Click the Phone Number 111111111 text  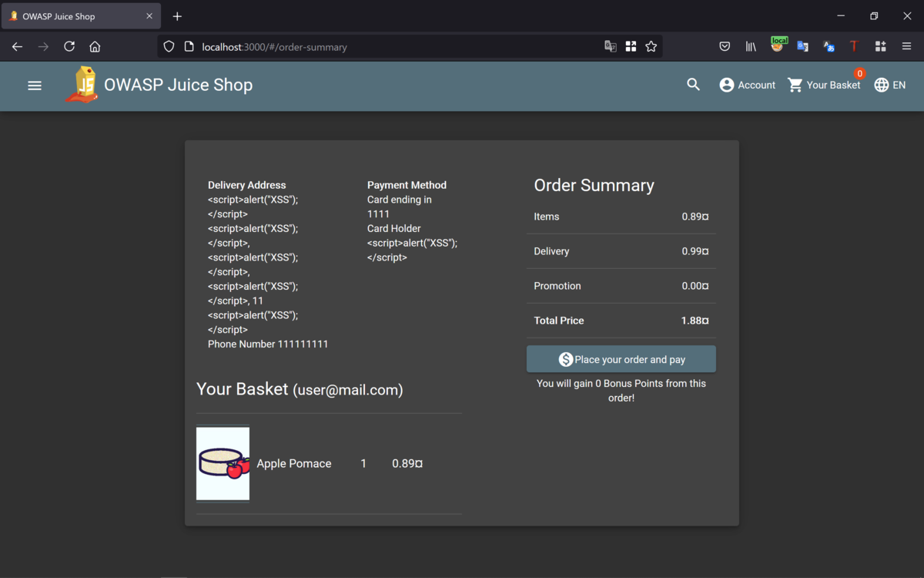coord(268,344)
